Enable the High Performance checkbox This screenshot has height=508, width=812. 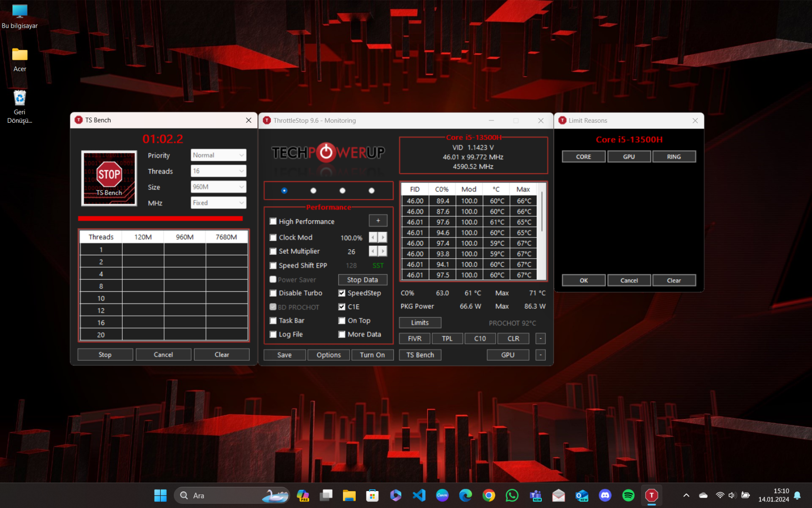(273, 222)
